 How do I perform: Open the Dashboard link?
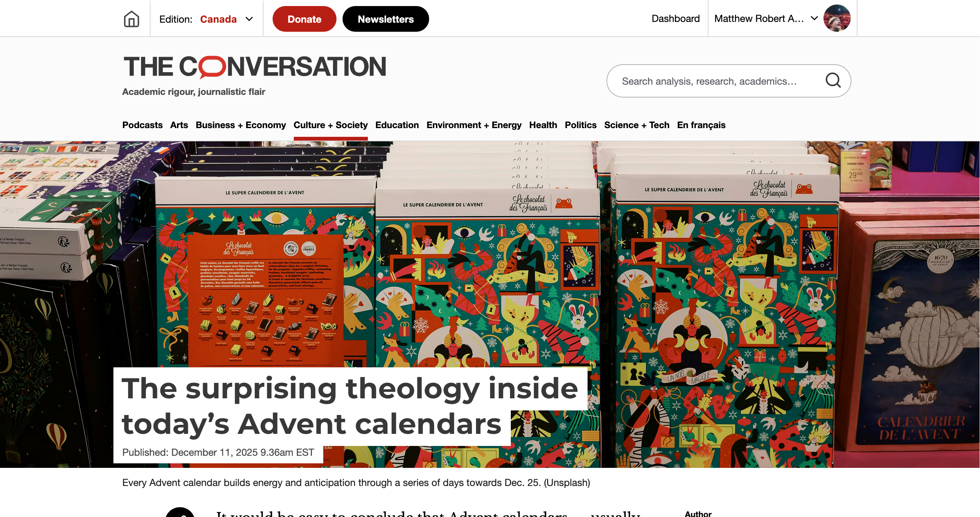coord(675,19)
